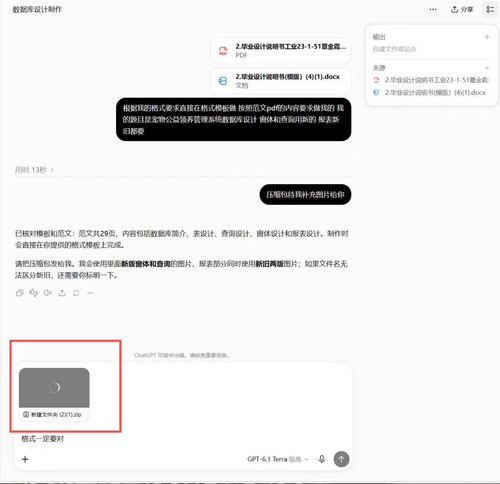500x484 pixels.
Task: Add a source with plus icon
Action: coord(487,68)
